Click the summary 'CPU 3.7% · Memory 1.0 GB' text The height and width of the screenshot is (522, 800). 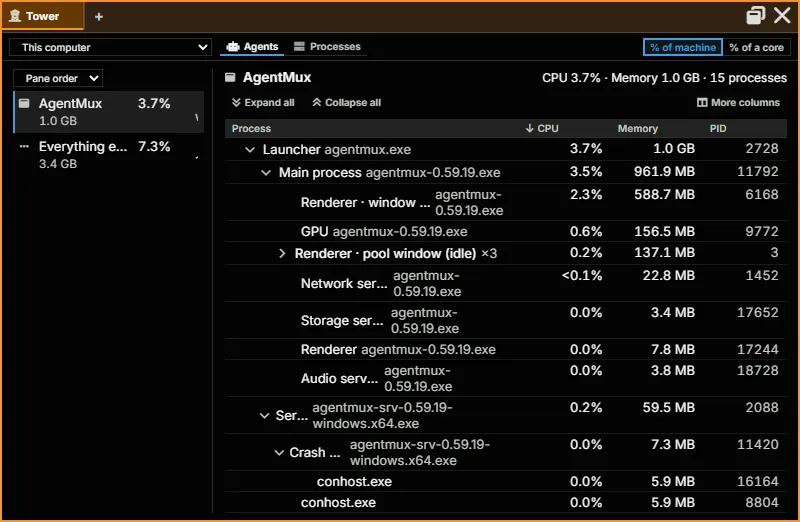(x=620, y=78)
